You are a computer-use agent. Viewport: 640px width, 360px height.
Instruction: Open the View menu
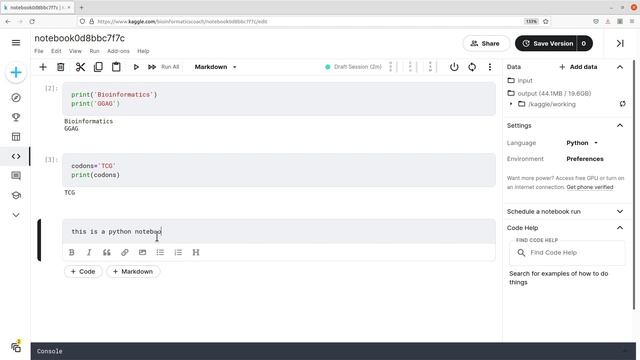point(75,51)
